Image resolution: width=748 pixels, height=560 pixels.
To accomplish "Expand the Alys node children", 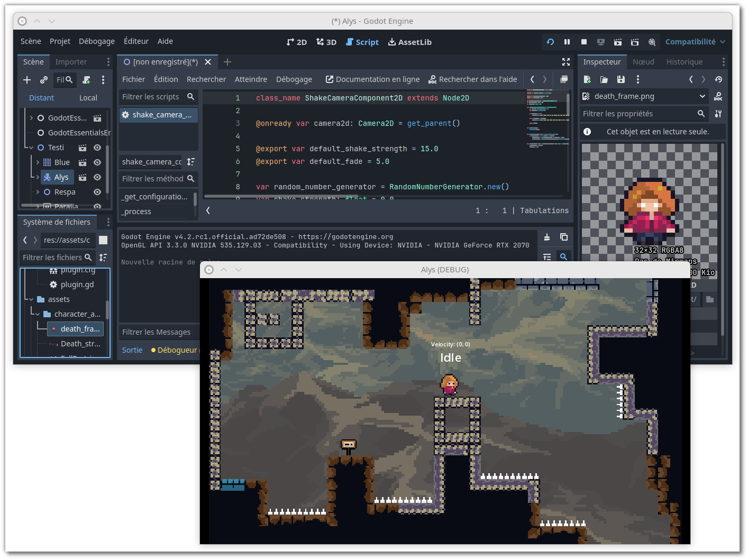I will pos(38,177).
